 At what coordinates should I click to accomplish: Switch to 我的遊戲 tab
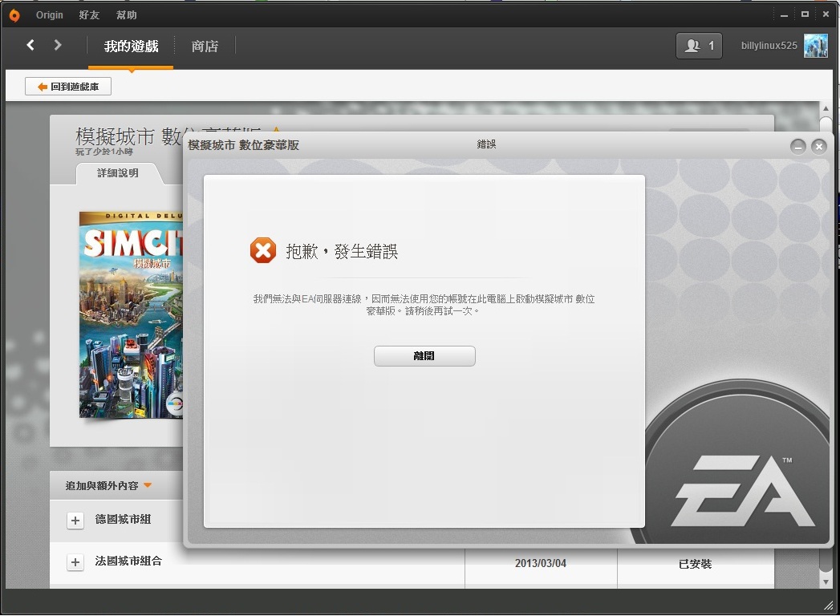(132, 47)
